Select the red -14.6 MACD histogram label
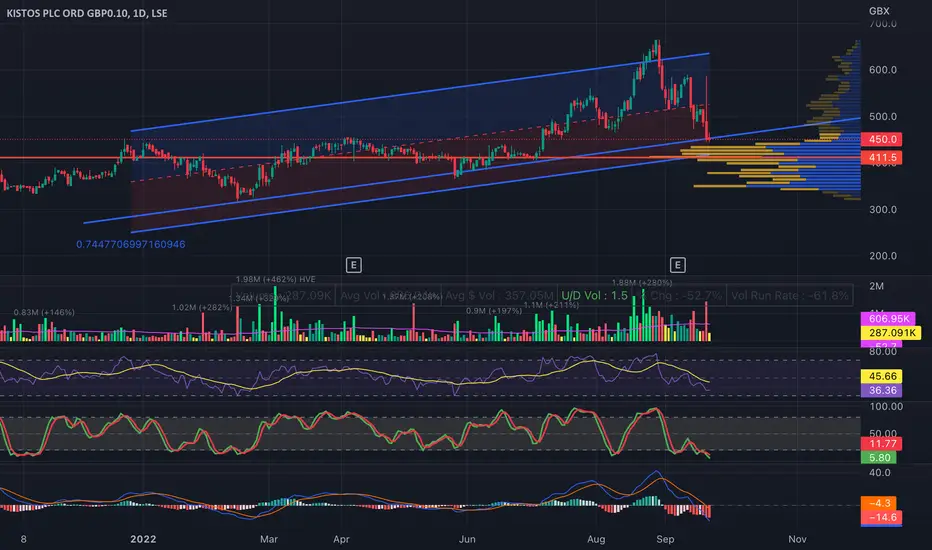The image size is (932, 550). tap(881, 517)
